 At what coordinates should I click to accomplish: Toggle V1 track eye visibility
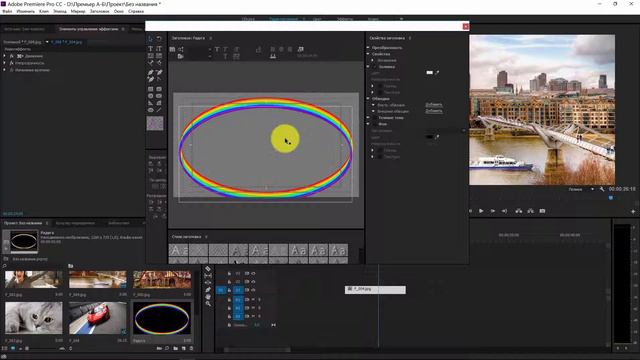click(x=253, y=290)
